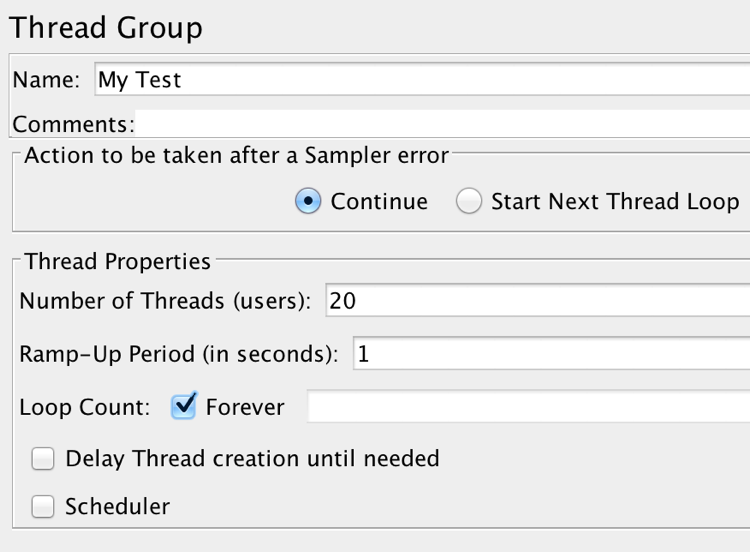750x552 pixels.
Task: Enable Delay Thread creation until needed
Action: pos(43,459)
